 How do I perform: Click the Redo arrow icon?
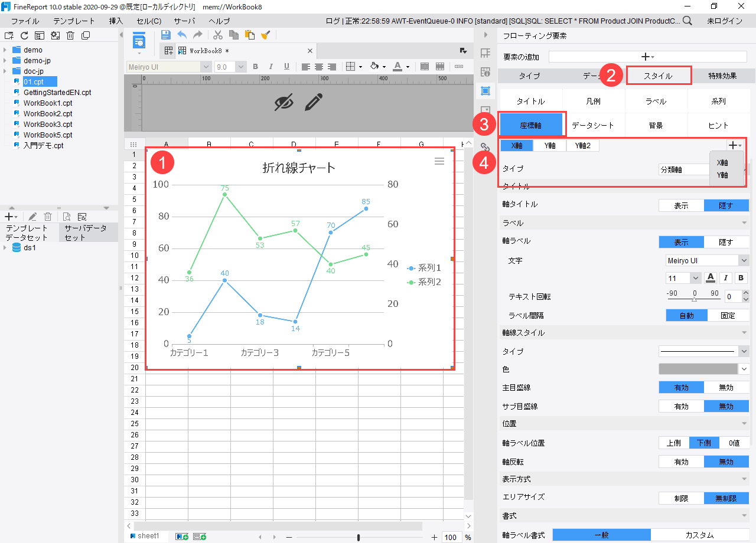point(198,35)
